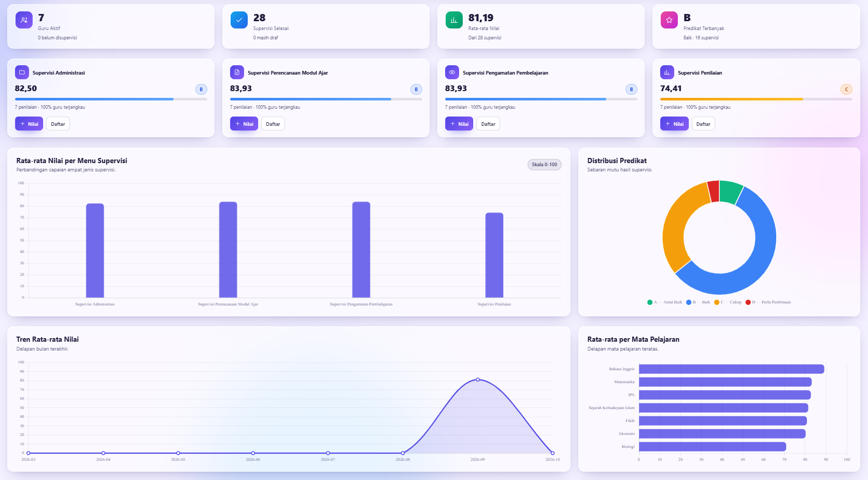Click the document icon beside Supervisi Perencanaan Modul Ajar

(x=237, y=72)
